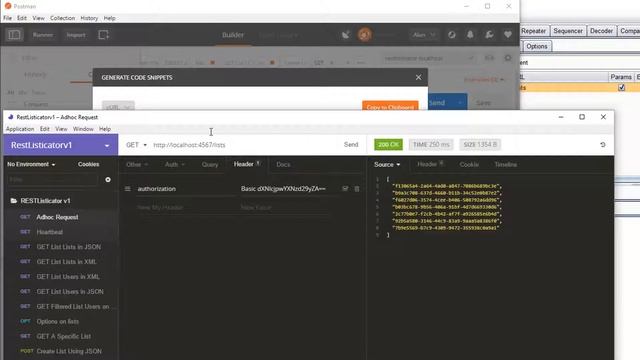The width and height of the screenshot is (640, 360).
Task: Open the Postman Send button arrow dropdown
Action: pyautogui.click(x=460, y=102)
